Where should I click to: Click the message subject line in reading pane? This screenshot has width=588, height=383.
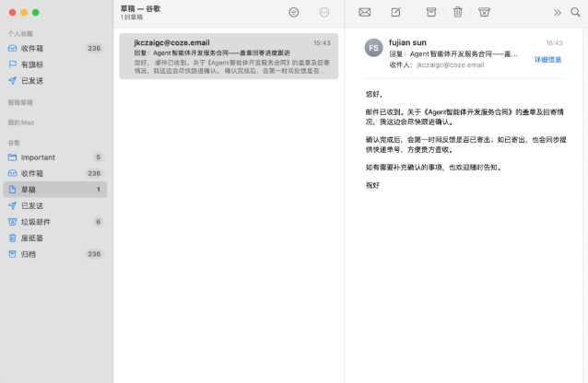(453, 54)
